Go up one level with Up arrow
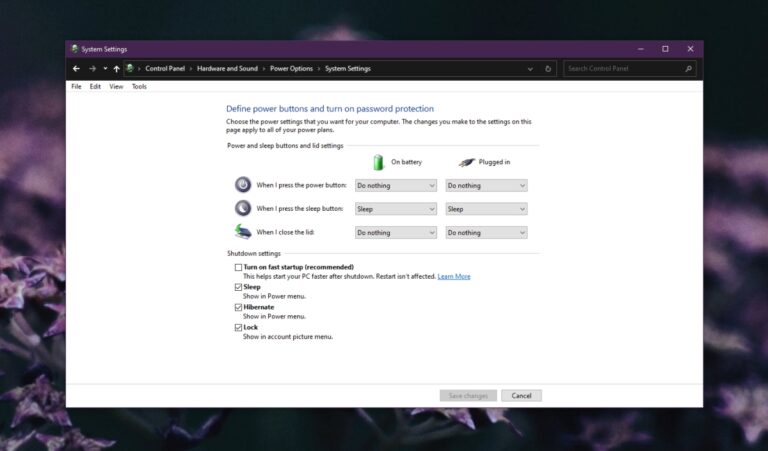Viewport: 768px width, 451px height. click(116, 69)
